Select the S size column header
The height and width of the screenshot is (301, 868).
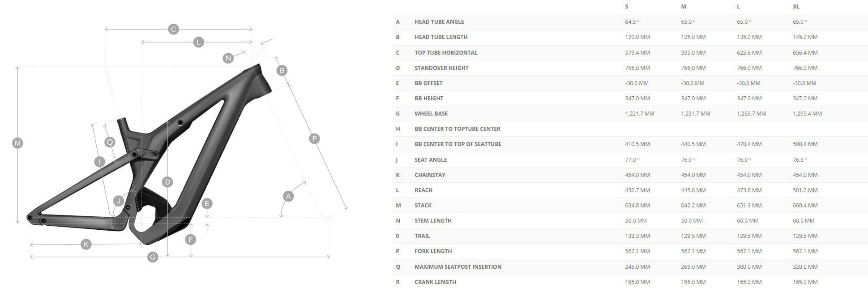point(626,7)
